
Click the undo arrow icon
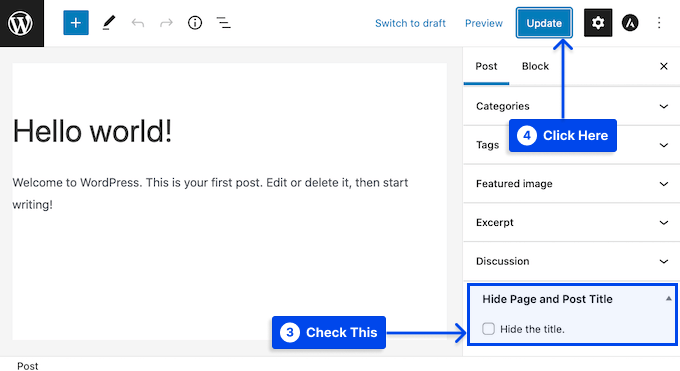click(138, 23)
